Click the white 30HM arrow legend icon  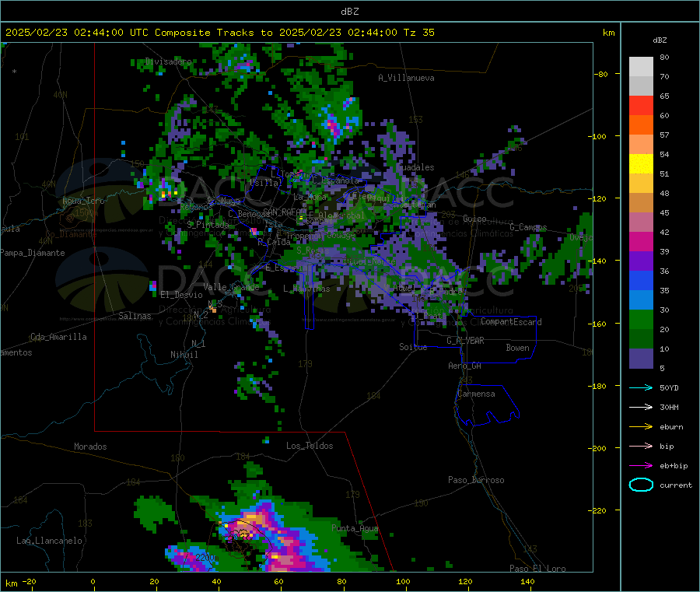pos(641,407)
